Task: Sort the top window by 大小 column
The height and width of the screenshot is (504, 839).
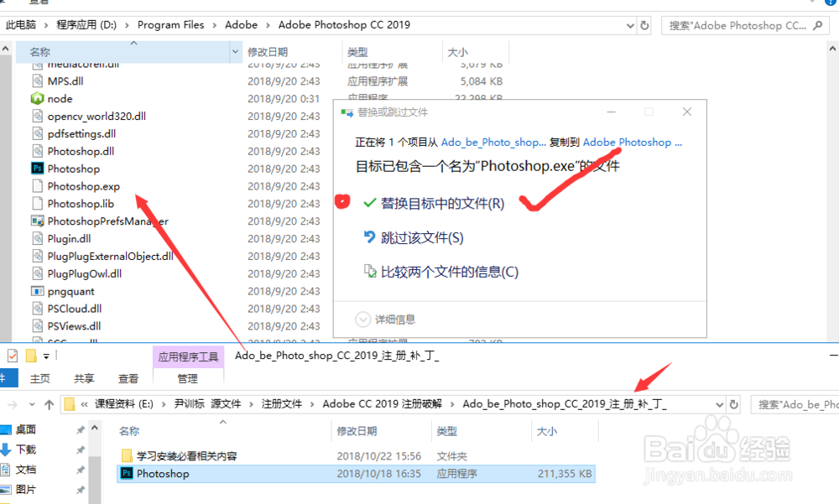Action: coord(457,52)
